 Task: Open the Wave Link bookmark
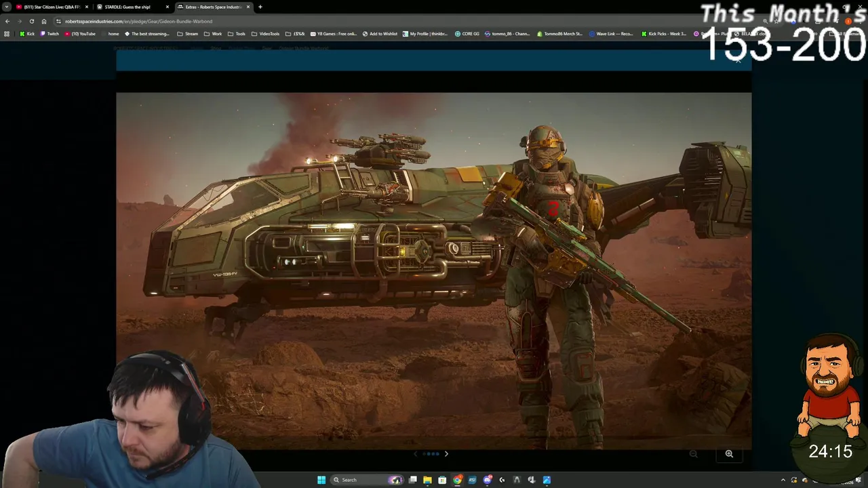click(x=611, y=34)
